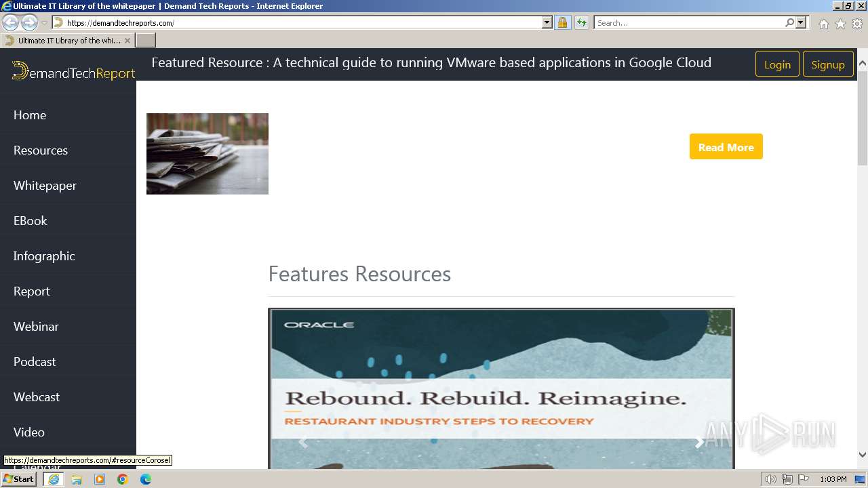Go to previous carousel slide arrow
Viewport: 868px width, 488px height.
(x=303, y=443)
